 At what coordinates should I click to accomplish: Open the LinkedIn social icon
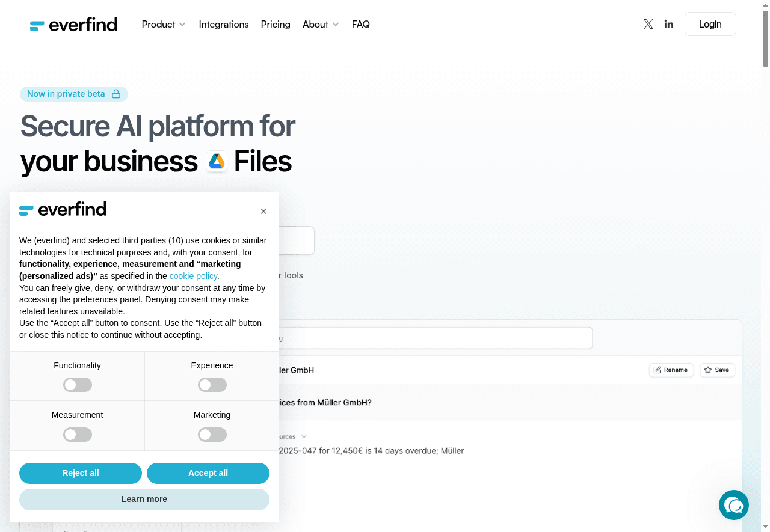click(x=668, y=24)
